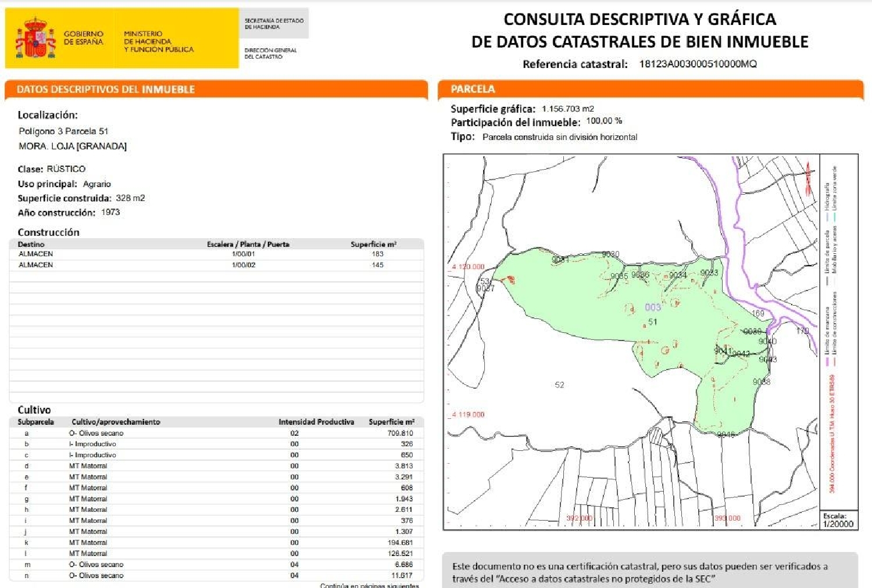
Task: Select subparcela d surface '3.813'
Action: (404, 466)
